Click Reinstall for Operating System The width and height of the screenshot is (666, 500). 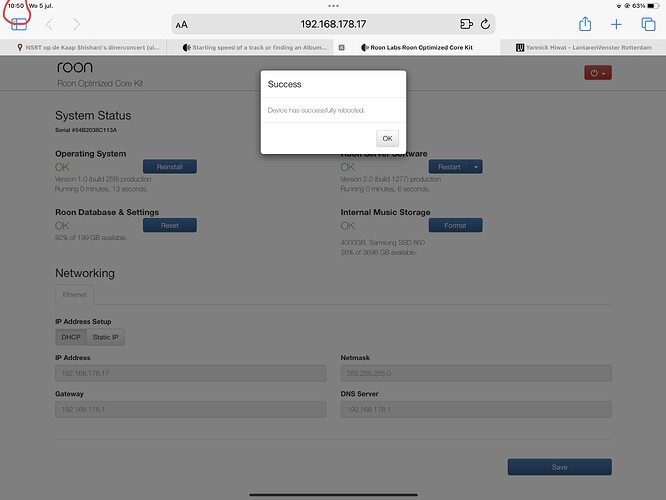pos(169,167)
